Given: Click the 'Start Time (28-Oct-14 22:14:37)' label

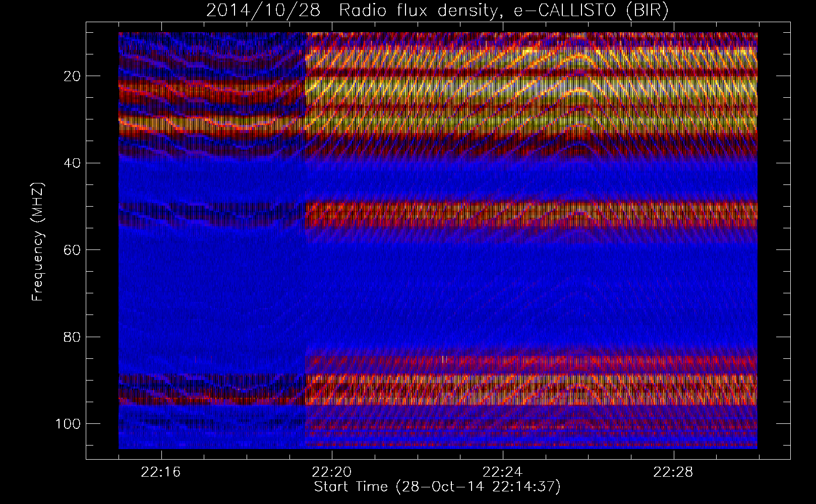Looking at the screenshot, I should coord(437,487).
